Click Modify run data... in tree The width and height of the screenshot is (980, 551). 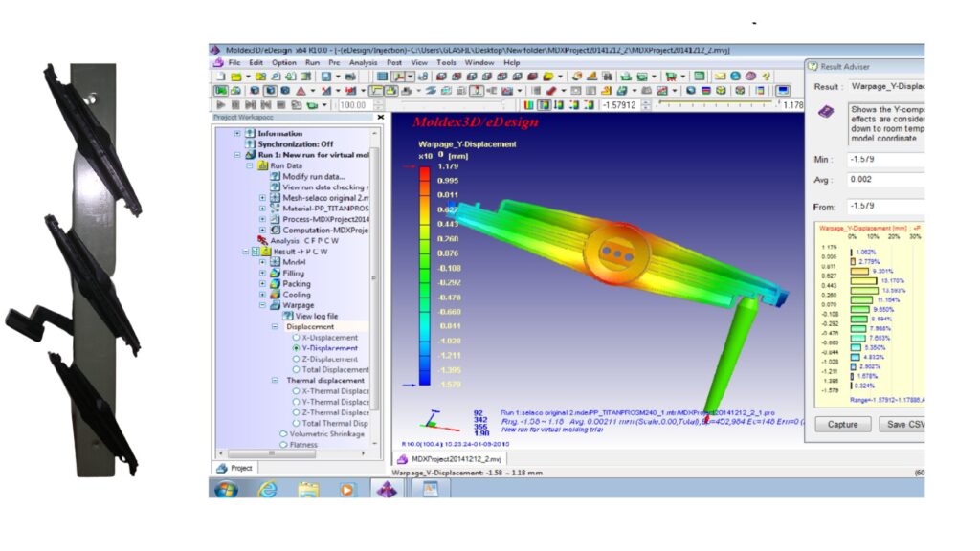[314, 176]
